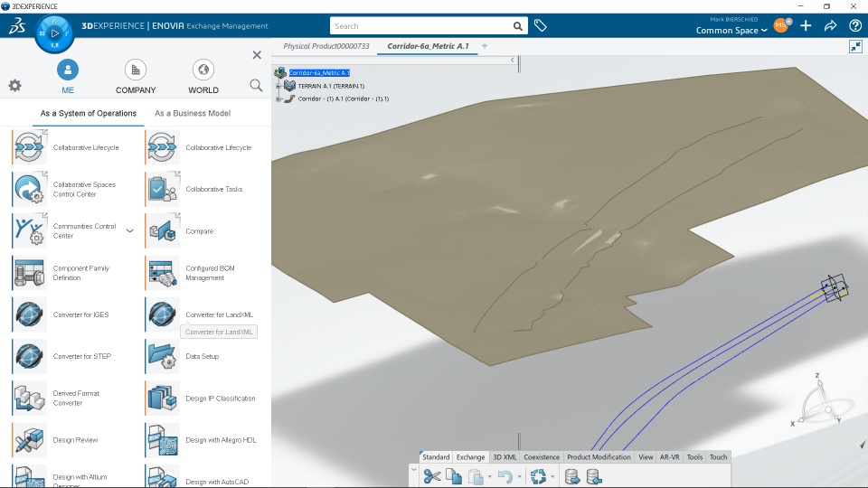Open the Tools toolbar tab
The height and width of the screenshot is (488, 868).
pyautogui.click(x=694, y=457)
